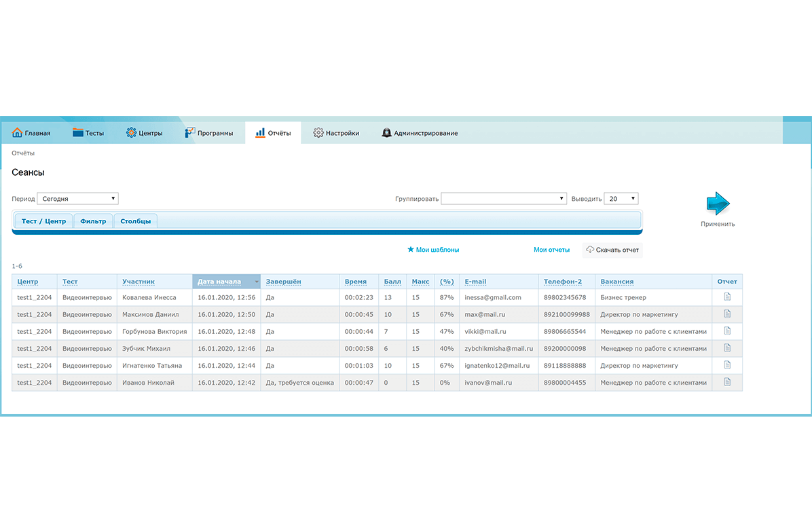Switch to the Фильтр tab
This screenshot has width=812, height=532.
[x=93, y=221]
